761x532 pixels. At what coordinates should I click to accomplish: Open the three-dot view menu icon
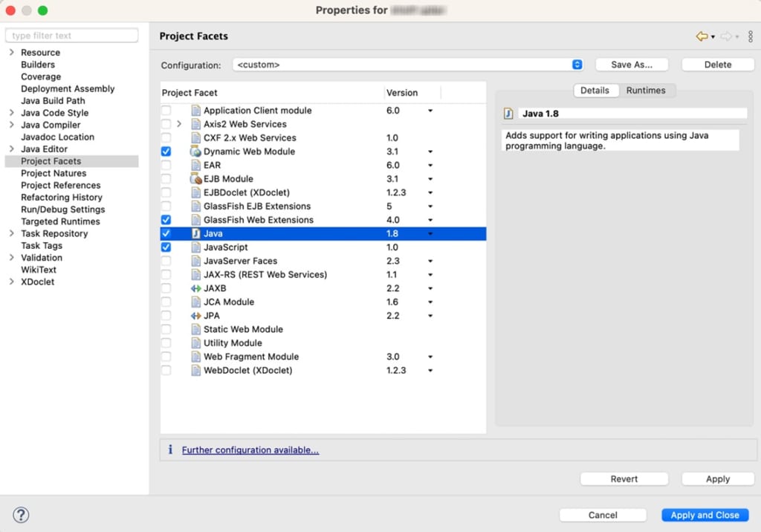(x=750, y=36)
